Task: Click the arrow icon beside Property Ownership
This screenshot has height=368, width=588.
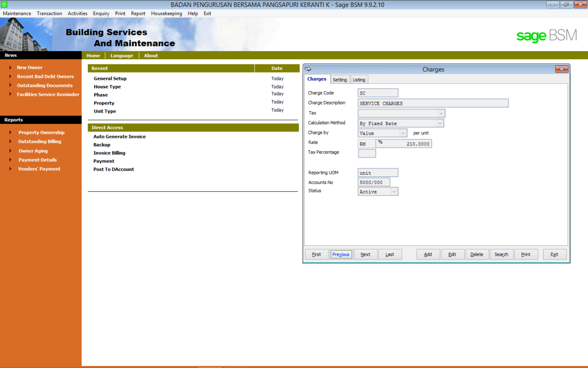Action: 11,132
